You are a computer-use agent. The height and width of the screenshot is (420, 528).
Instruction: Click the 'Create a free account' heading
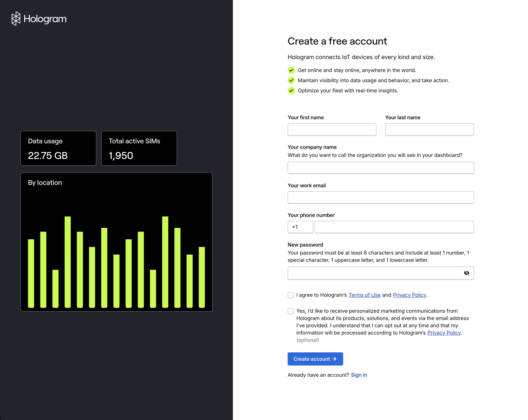point(337,41)
